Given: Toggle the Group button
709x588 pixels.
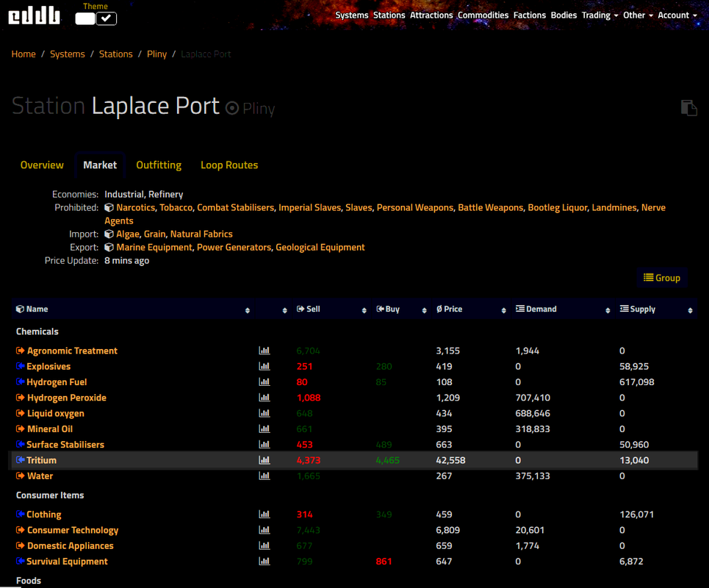Looking at the screenshot, I should tap(662, 278).
